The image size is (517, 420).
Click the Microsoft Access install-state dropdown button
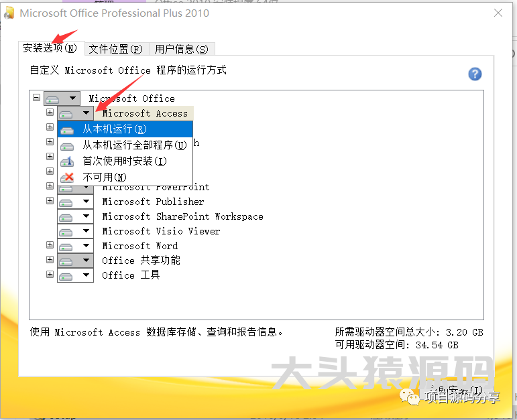pyautogui.click(x=76, y=113)
